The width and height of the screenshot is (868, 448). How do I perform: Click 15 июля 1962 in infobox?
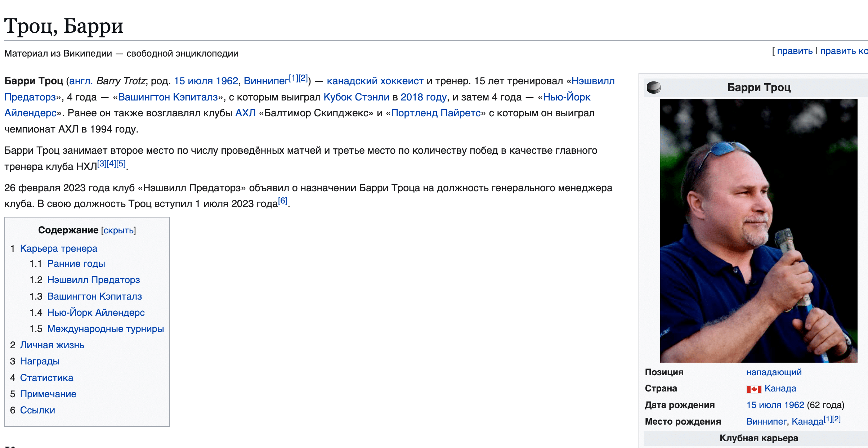(775, 405)
